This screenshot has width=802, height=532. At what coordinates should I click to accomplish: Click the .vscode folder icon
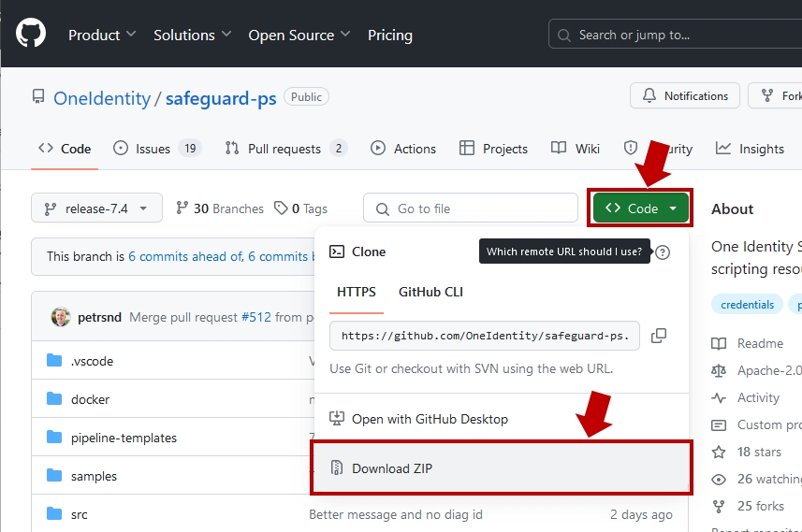tap(54, 360)
